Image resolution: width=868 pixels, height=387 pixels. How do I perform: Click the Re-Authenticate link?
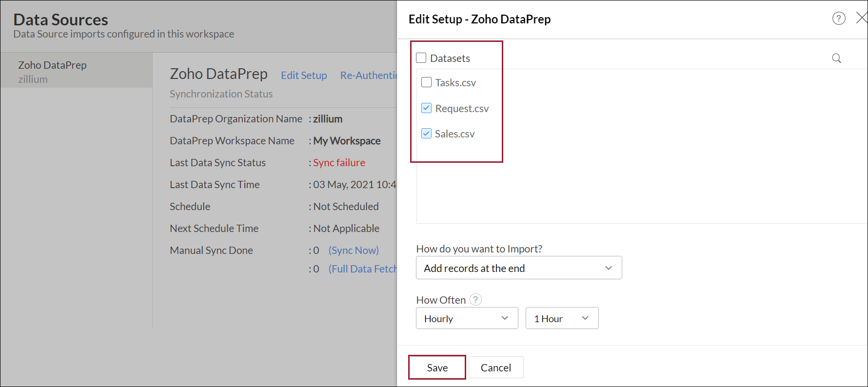[x=369, y=76]
